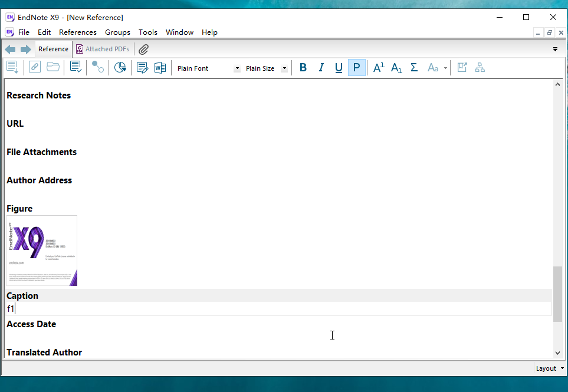Open the Tools menu
568x392 pixels.
(148, 32)
